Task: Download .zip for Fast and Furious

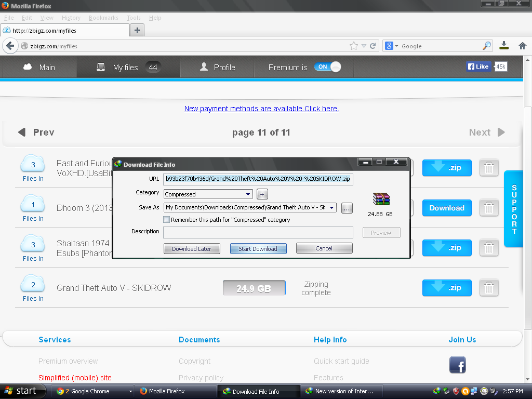Action: [447, 168]
